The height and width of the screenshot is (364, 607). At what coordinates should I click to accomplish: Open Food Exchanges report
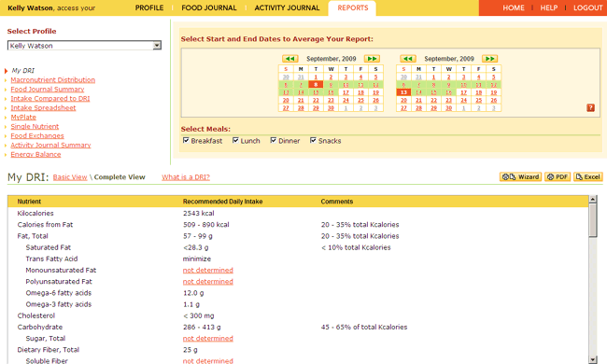[x=37, y=135]
